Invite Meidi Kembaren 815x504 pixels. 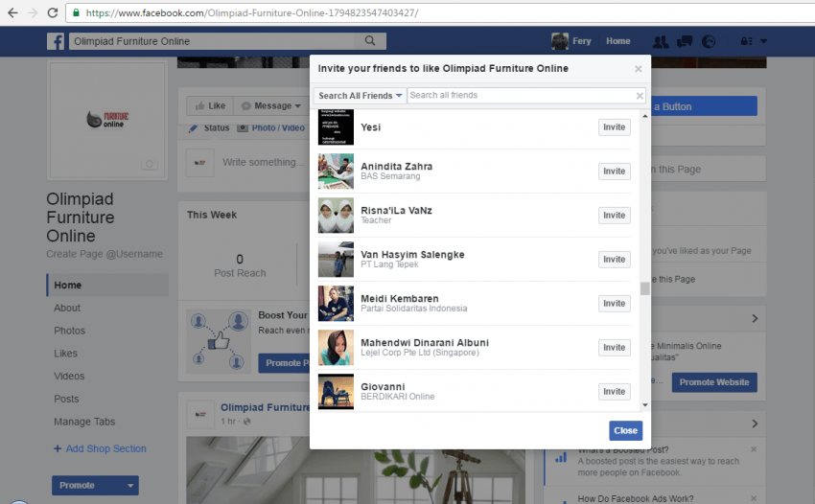[x=614, y=304]
